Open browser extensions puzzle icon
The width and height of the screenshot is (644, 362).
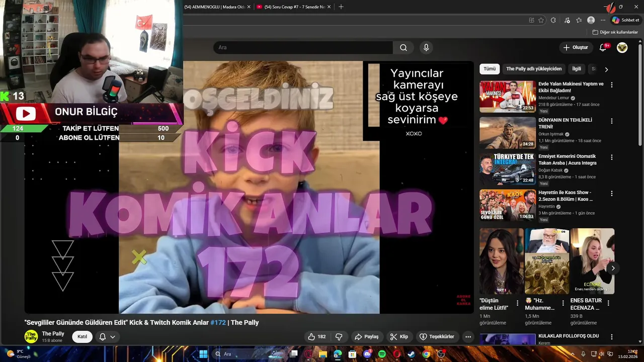coord(553,20)
